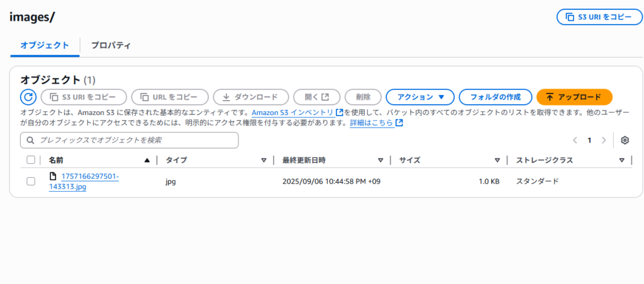Click the 開く button

pyautogui.click(x=317, y=97)
